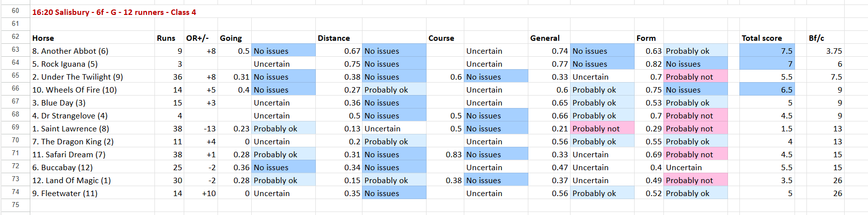Select the Form header cell
868x215 pixels.
(646, 38)
